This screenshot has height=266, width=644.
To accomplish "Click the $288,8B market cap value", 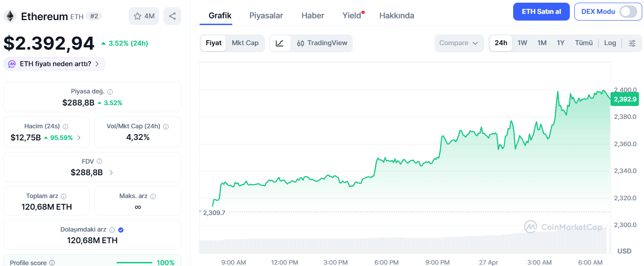I will pyautogui.click(x=78, y=103).
